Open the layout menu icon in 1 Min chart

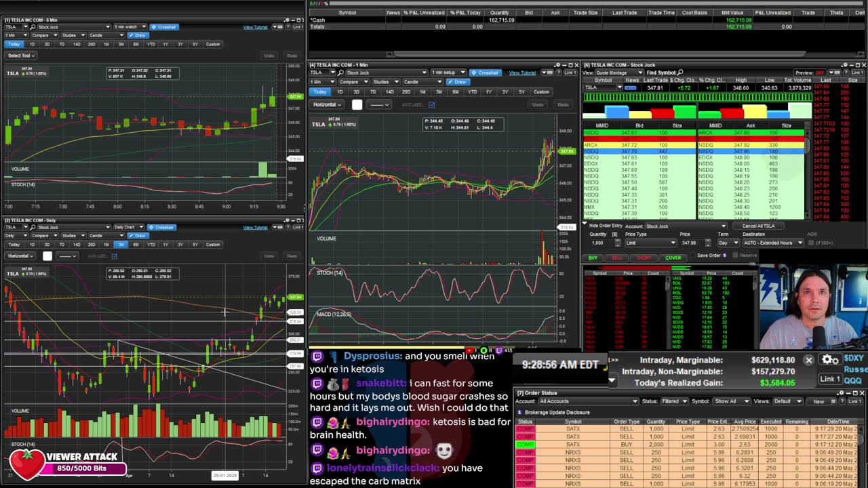pos(548,73)
